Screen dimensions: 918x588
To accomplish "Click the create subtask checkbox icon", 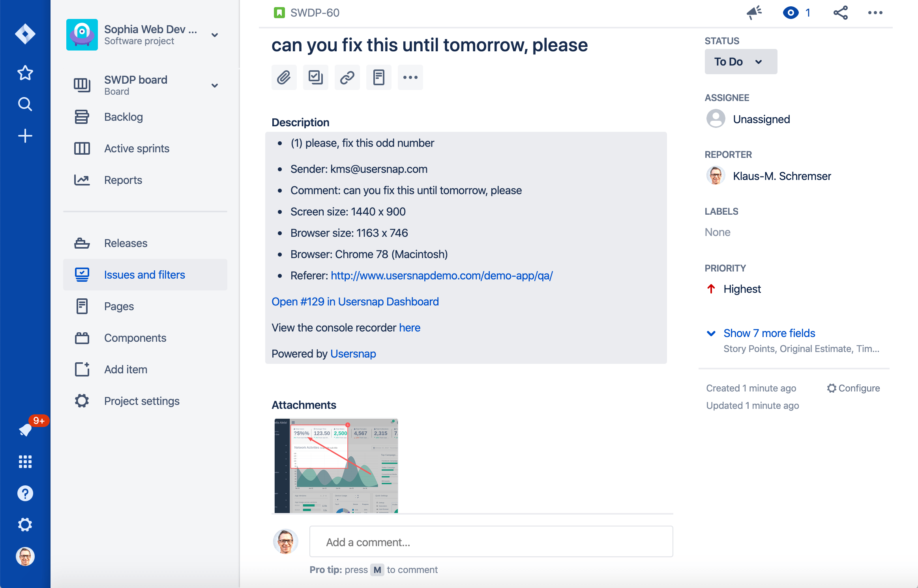I will tap(315, 77).
